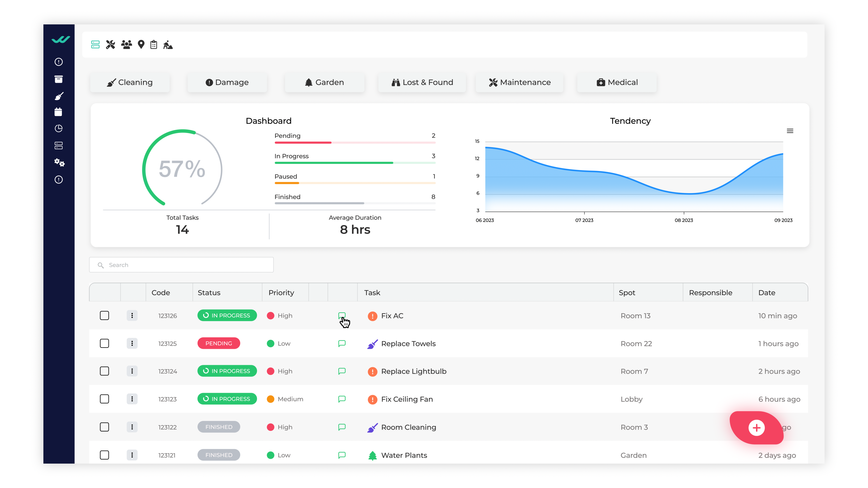Switch to the Maintenance category tab

519,82
